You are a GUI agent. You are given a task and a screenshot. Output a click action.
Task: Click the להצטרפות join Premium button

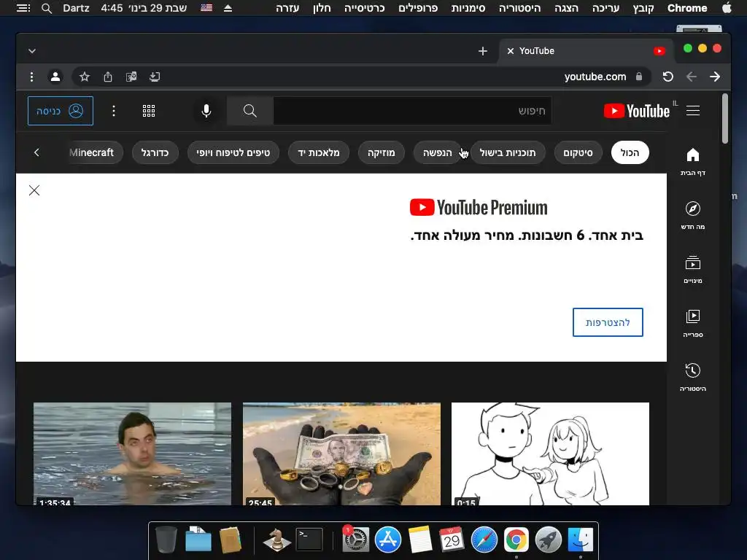[x=608, y=322]
